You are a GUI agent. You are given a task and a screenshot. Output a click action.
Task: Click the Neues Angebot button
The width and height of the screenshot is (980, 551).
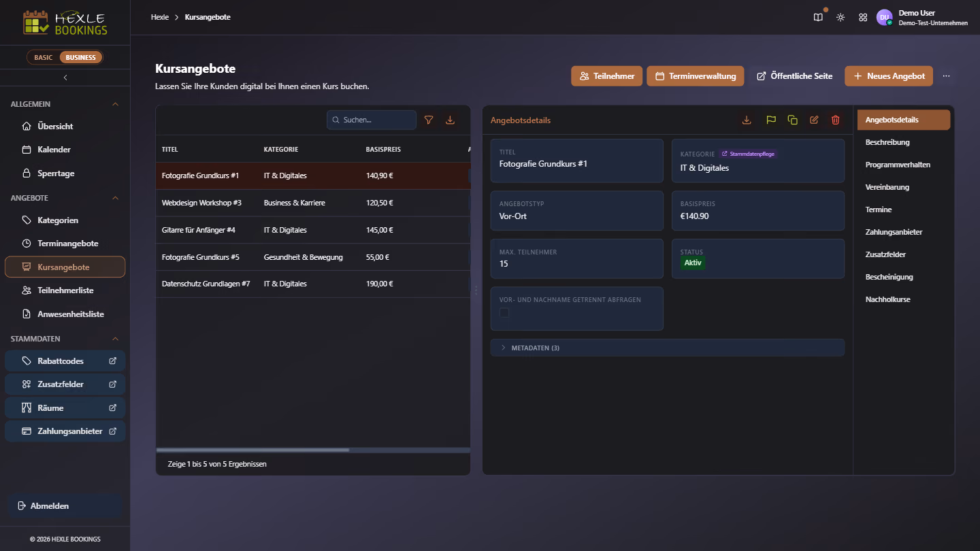[889, 76]
